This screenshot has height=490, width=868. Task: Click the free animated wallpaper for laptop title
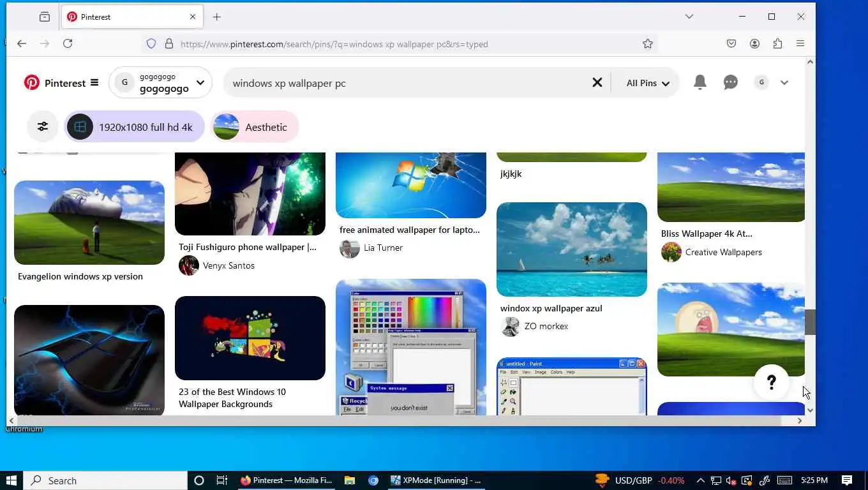pyautogui.click(x=410, y=230)
